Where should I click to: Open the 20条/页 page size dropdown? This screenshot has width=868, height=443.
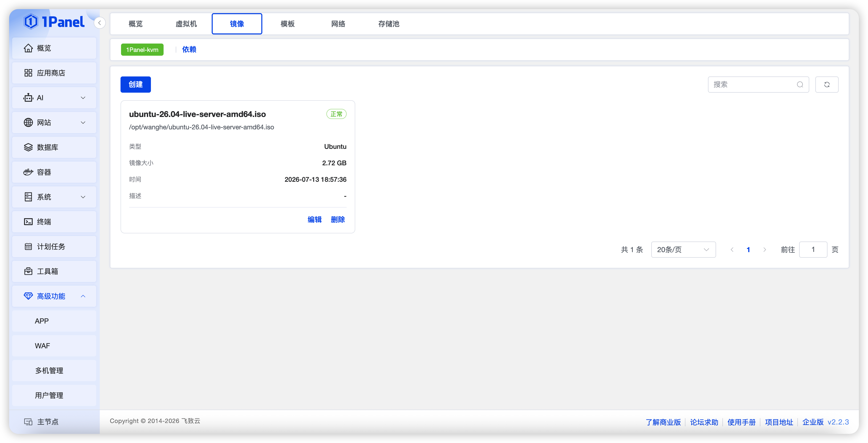683,250
